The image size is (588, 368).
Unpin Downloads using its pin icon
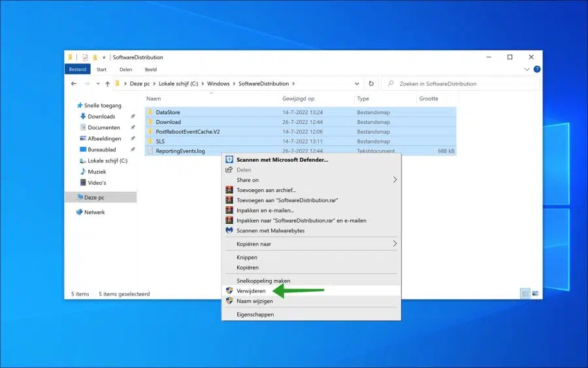coord(133,116)
